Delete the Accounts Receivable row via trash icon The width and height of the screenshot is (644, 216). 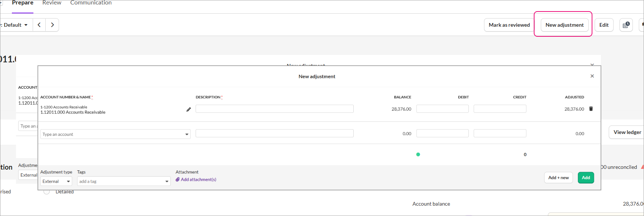point(591,109)
